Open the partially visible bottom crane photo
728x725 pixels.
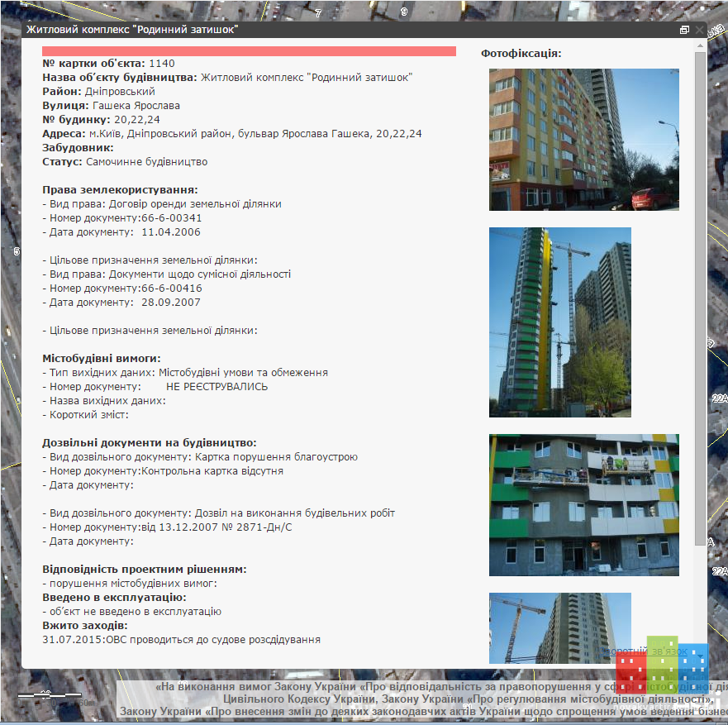560,627
